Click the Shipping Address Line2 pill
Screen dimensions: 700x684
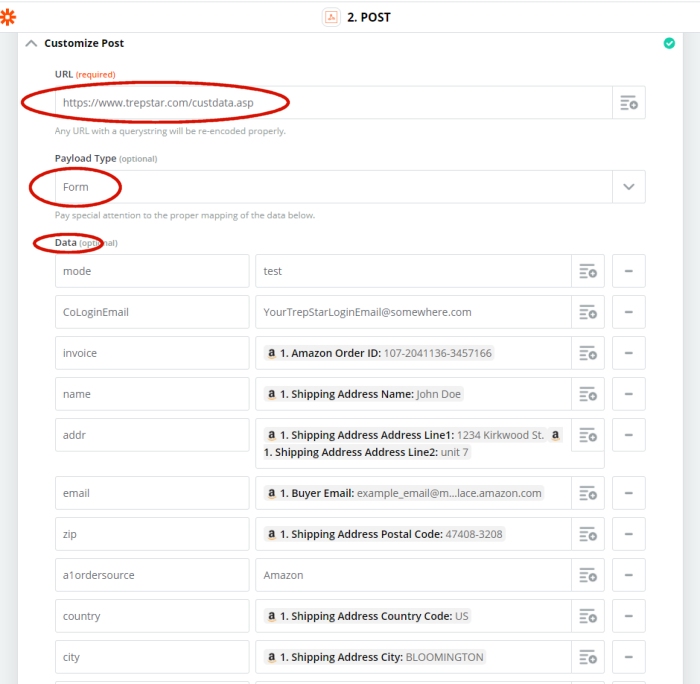(366, 452)
